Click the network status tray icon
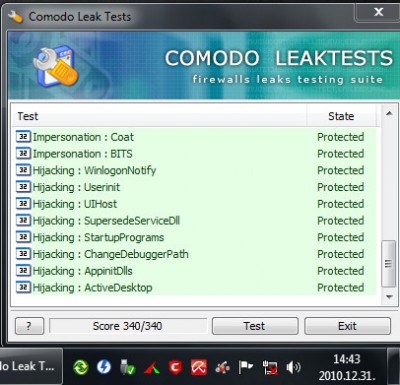The image size is (400, 385). pos(270,367)
